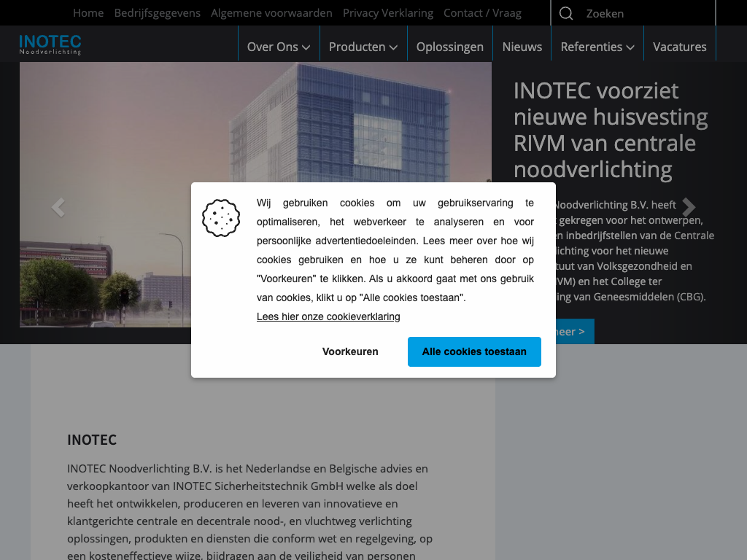
Task: Open the Nieuws menu item
Action: click(x=522, y=47)
